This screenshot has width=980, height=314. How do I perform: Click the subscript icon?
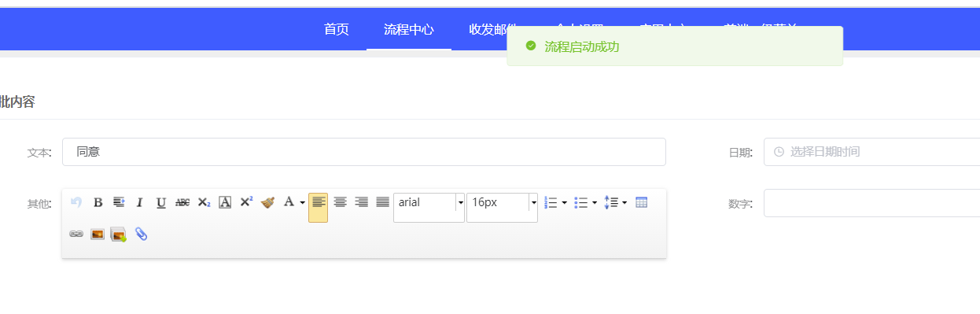point(204,202)
